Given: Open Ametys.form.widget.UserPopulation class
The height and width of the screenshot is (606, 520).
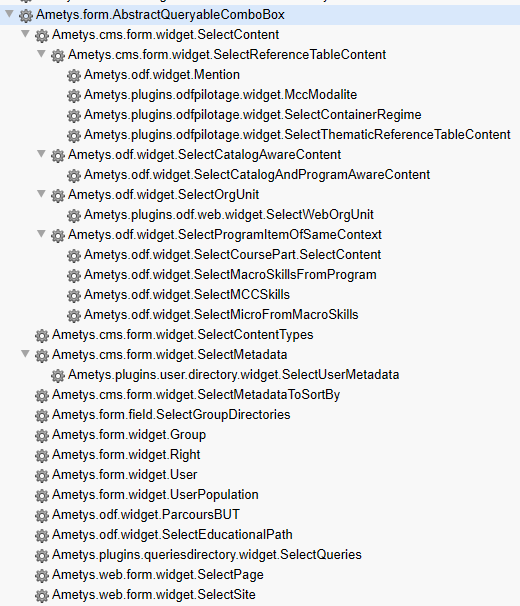Looking at the screenshot, I should [155, 495].
